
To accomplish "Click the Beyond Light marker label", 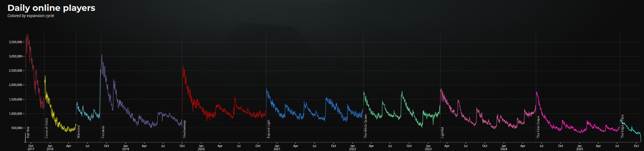I will (x=269, y=129).
